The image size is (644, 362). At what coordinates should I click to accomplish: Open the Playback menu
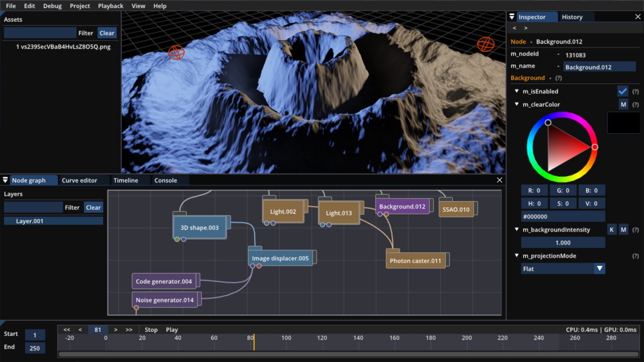pos(111,6)
